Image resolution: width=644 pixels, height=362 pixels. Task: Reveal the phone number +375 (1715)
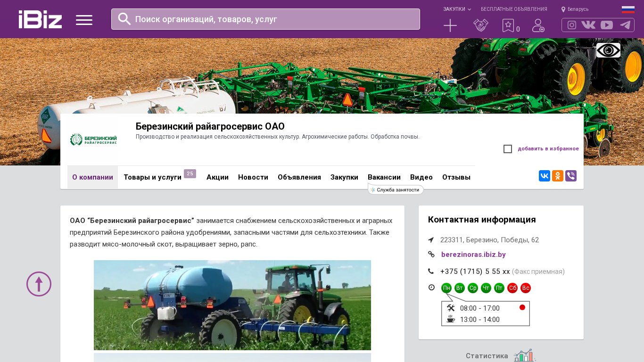click(475, 271)
